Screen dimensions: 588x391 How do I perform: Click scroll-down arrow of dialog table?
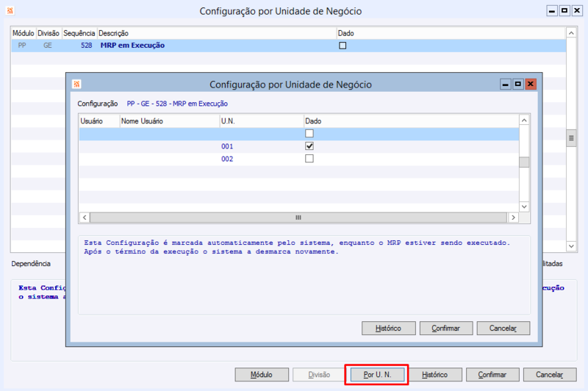pos(524,207)
